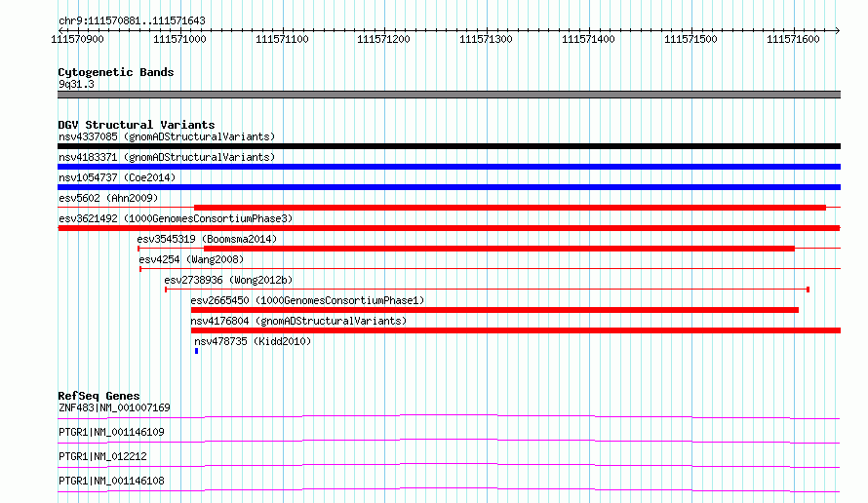Screen dimensions: 868x503
Task: Click ruler position 111571200
Action: tap(383, 39)
